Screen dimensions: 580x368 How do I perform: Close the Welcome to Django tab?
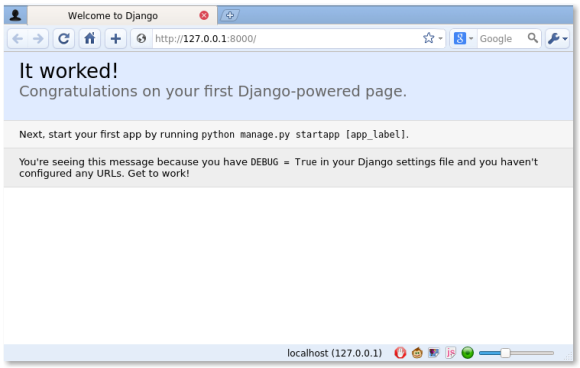pyautogui.click(x=204, y=15)
